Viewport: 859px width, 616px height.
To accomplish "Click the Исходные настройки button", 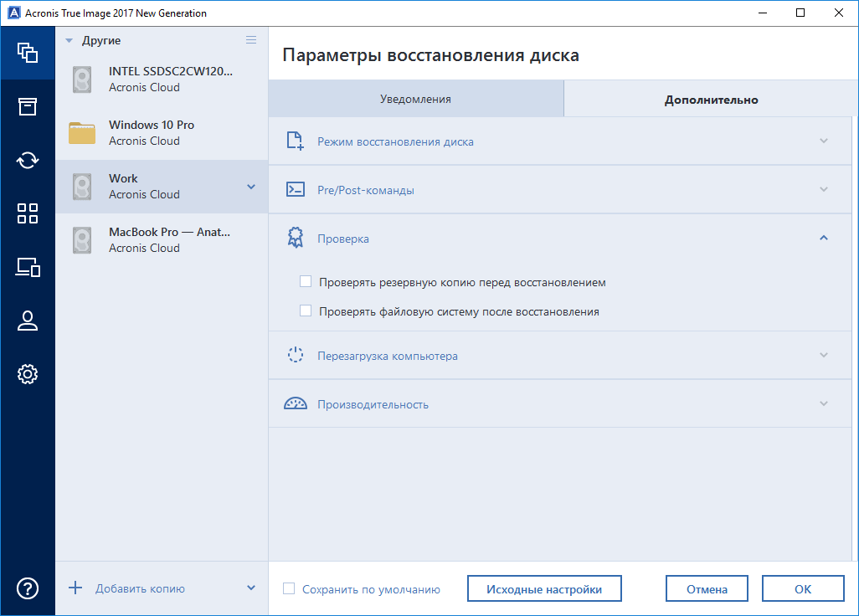I will tap(544, 589).
